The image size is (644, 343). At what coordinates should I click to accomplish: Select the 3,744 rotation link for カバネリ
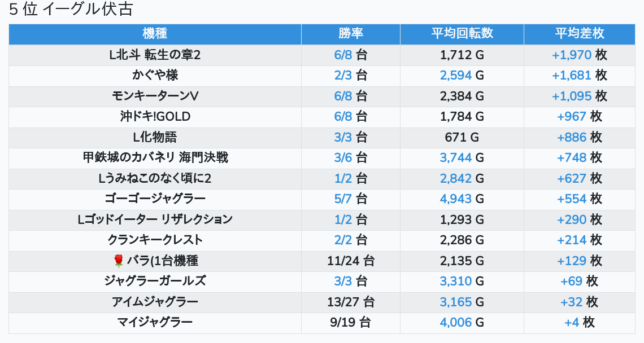pyautogui.click(x=456, y=157)
